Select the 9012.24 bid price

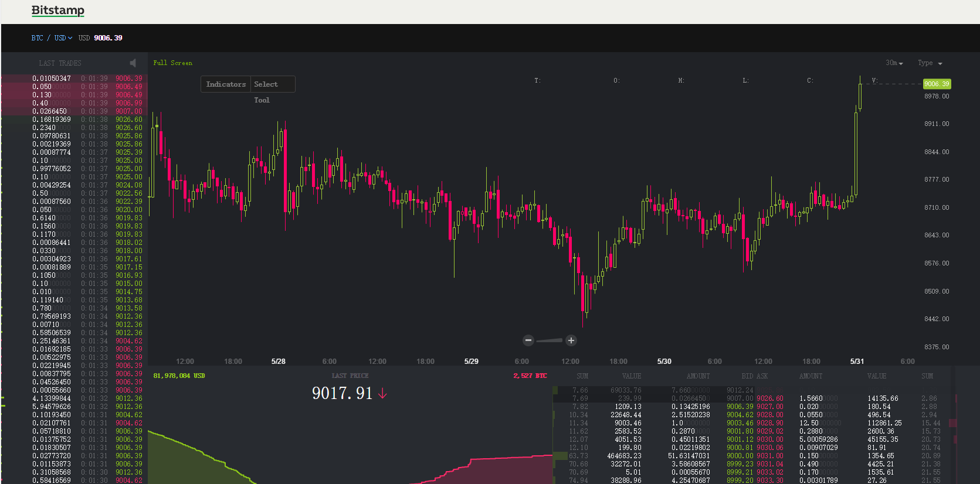click(740, 390)
